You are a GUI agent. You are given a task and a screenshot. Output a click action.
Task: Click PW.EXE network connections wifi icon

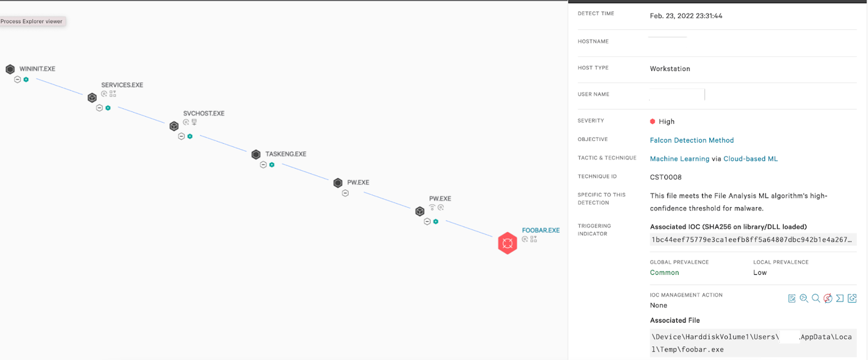click(432, 207)
